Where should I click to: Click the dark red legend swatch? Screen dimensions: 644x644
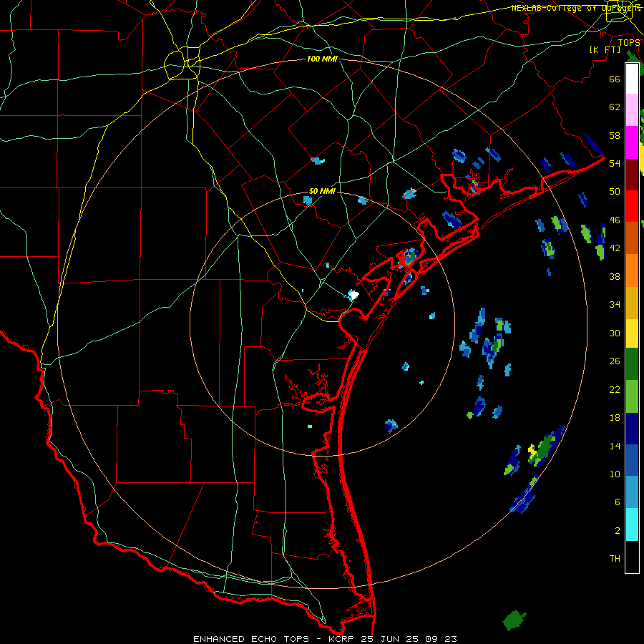632,175
